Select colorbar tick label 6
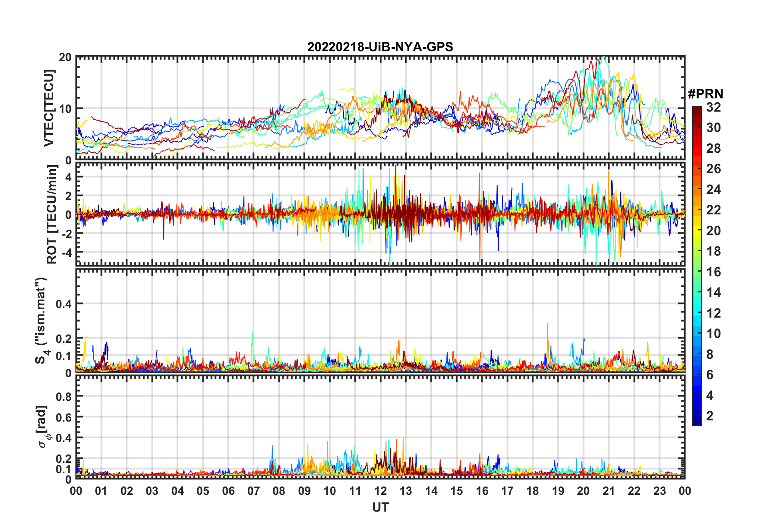 click(710, 375)
